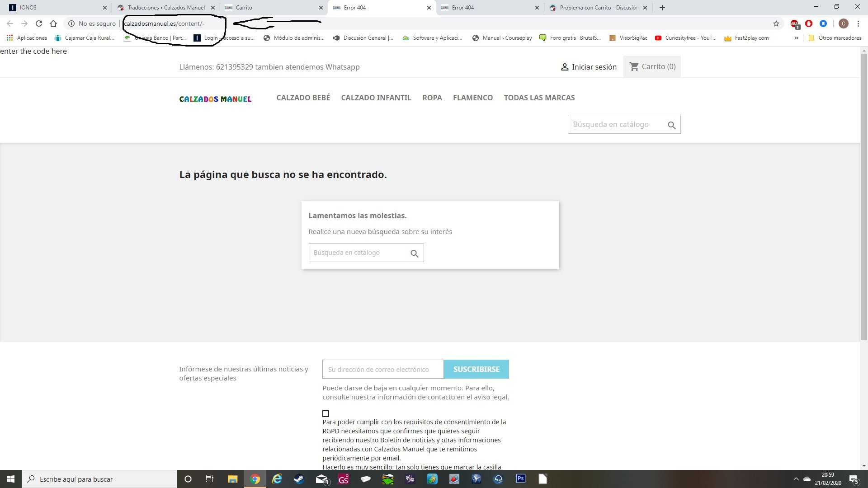Click the Chrome reload page icon
This screenshot has height=488, width=868.
tap(39, 23)
